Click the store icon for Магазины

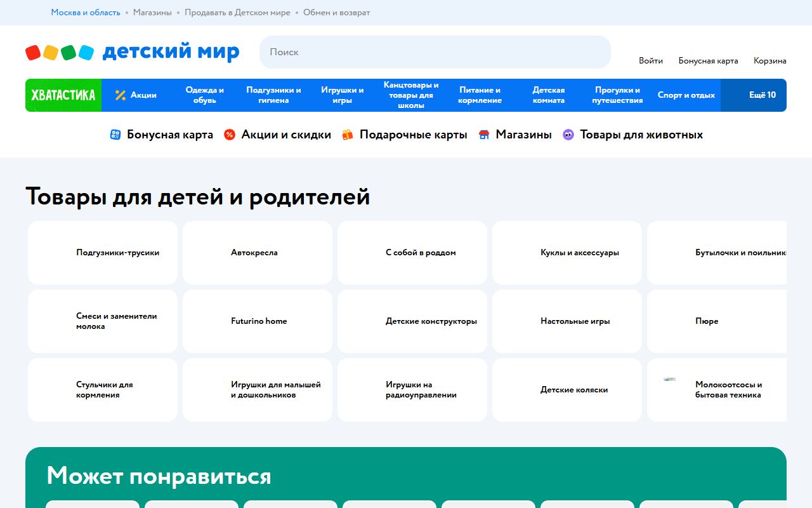tap(484, 135)
